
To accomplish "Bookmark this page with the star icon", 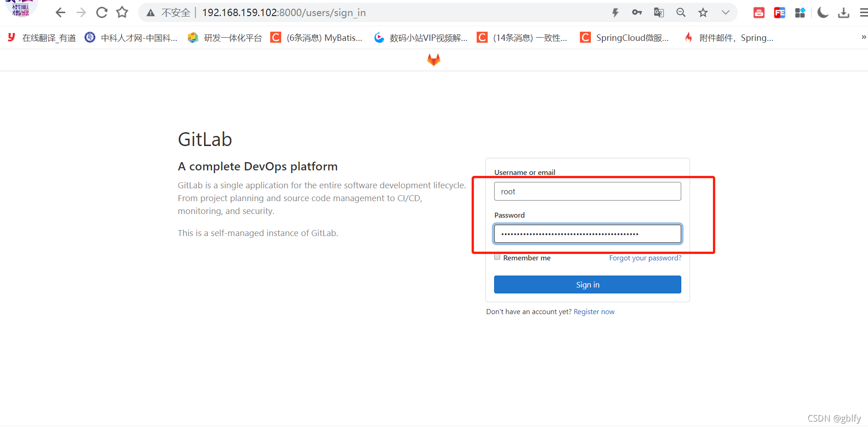I will (x=703, y=12).
